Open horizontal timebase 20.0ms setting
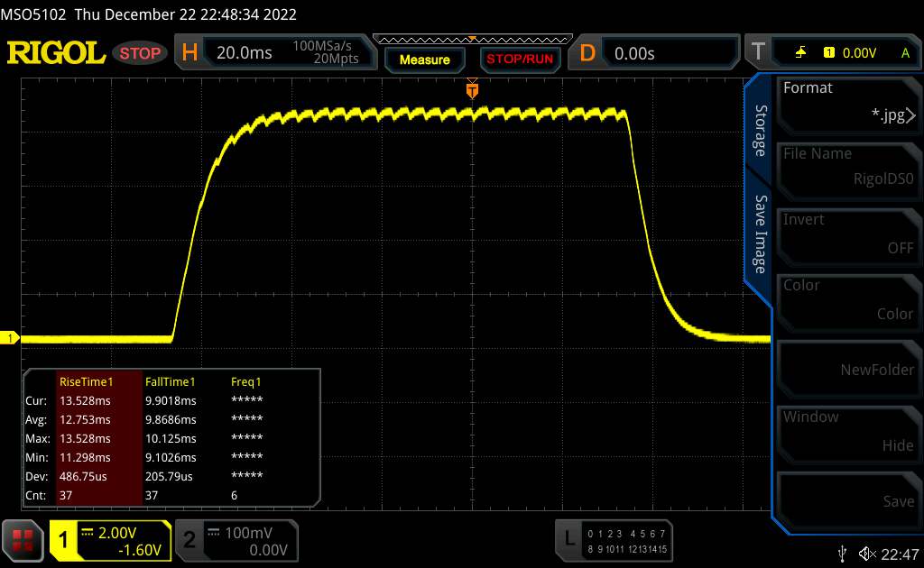The width and height of the screenshot is (924, 568). click(244, 53)
